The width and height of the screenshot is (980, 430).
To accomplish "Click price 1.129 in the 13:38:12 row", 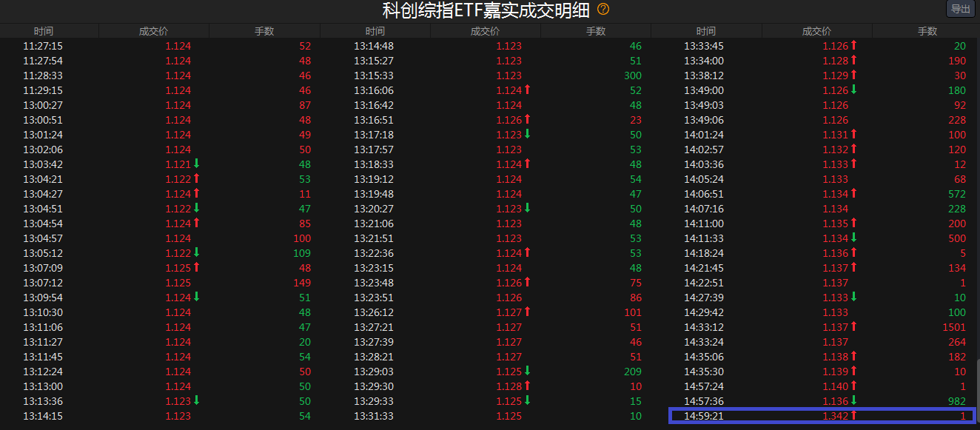I will 836,75.
